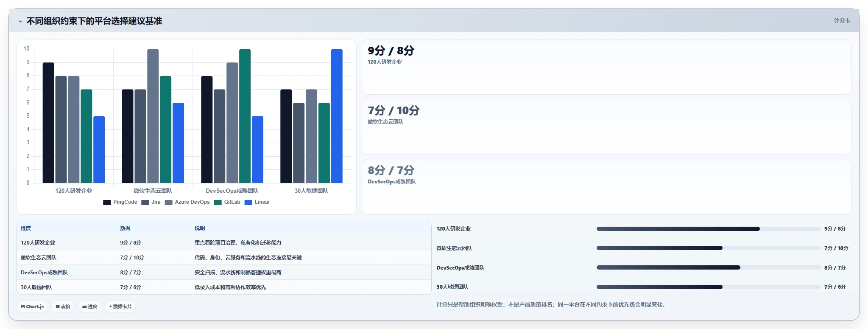This screenshot has height=329, width=868.
Task: Click the 说明 column header
Action: tap(200, 228)
